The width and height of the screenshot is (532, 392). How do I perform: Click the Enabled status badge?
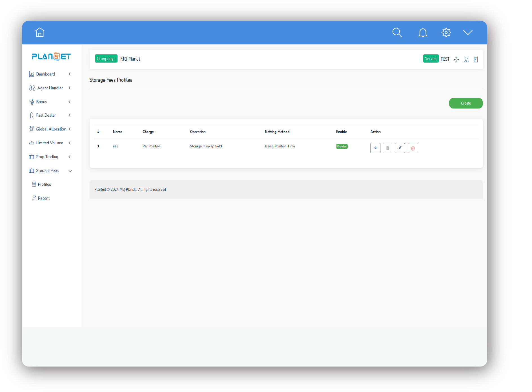[342, 147]
